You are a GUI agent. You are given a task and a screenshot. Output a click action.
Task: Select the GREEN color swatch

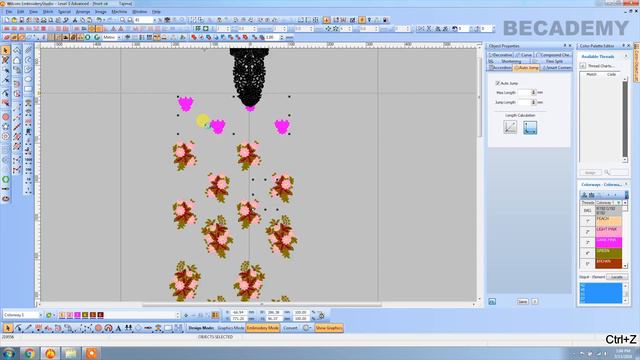[609, 253]
